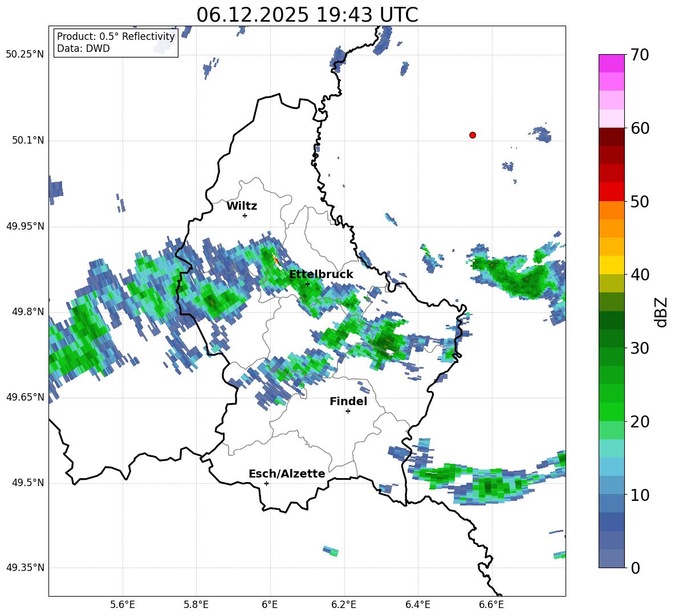The width and height of the screenshot is (675, 616).
Task: Click the dBZ colorbar unit label
Action: tap(662, 312)
